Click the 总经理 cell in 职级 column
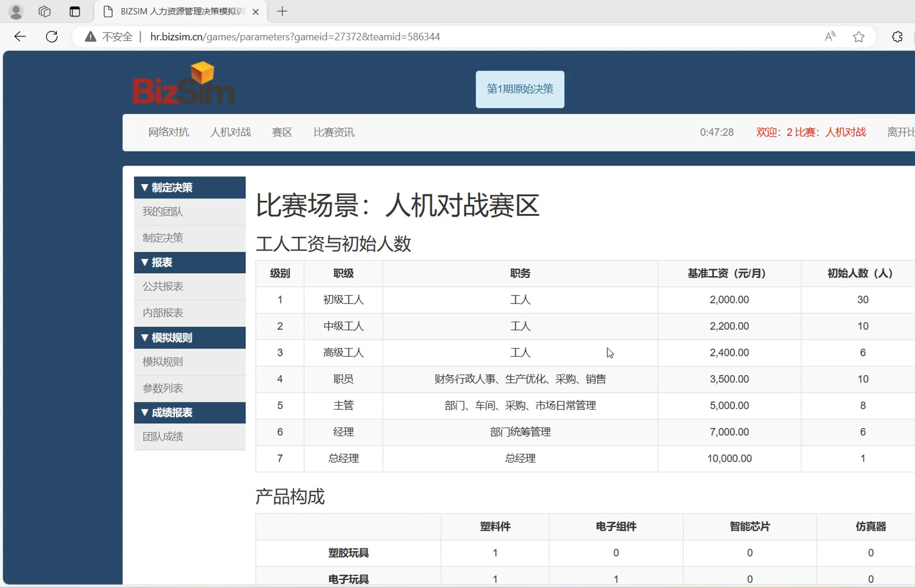915x588 pixels. point(343,458)
